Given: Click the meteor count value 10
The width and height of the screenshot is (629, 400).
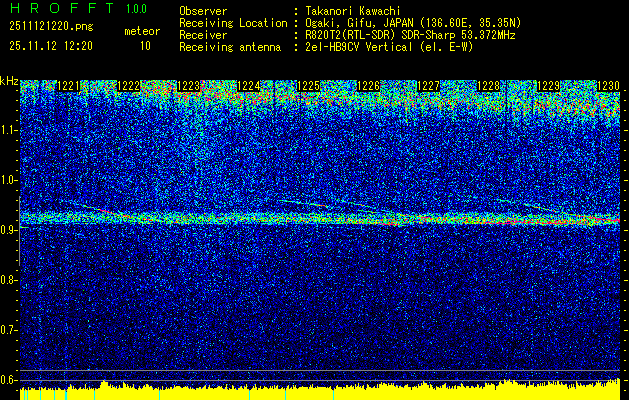Looking at the screenshot, I should pos(145,46).
